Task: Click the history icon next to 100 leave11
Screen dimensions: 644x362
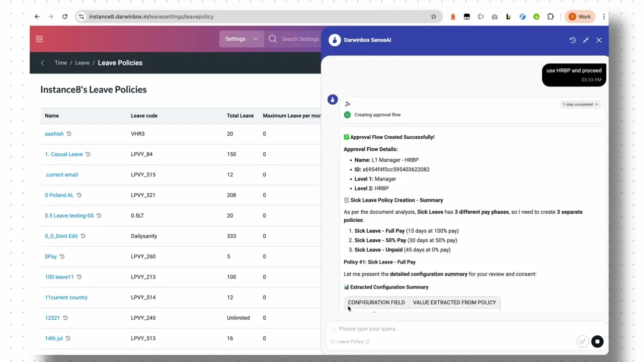Action: tap(79, 277)
